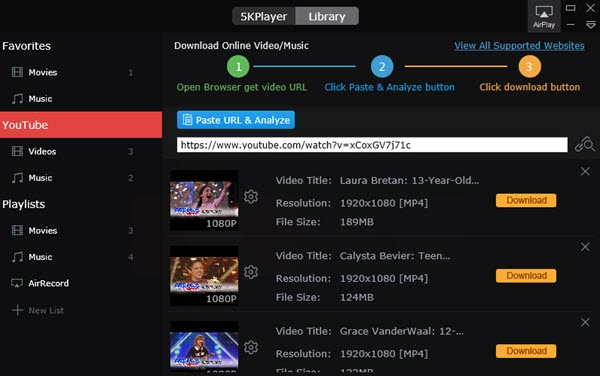The width and height of the screenshot is (600, 376).
Task: Click the Playlists heading
Action: (x=24, y=204)
